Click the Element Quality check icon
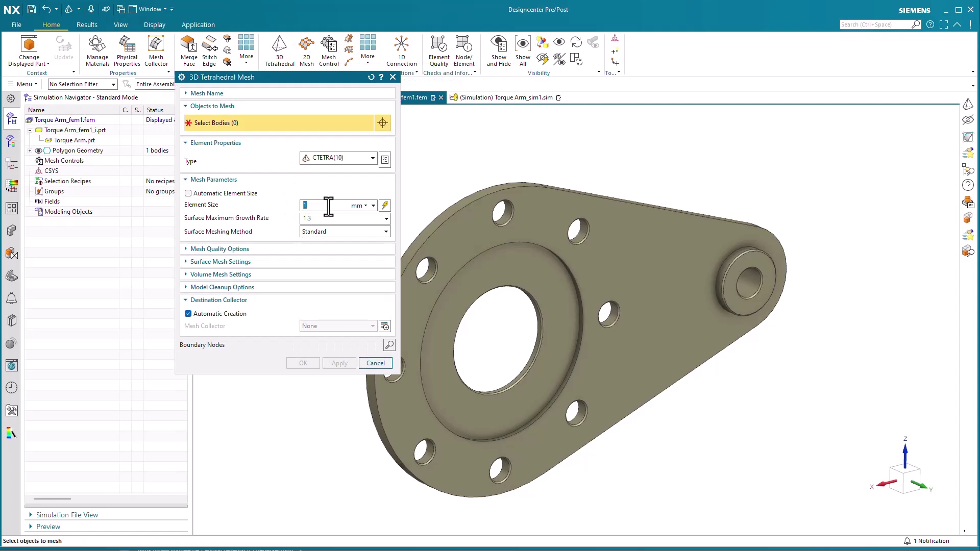The width and height of the screenshot is (980, 551). tap(438, 50)
